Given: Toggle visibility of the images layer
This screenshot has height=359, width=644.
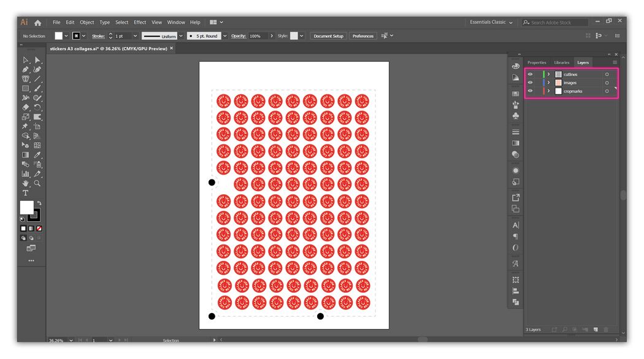Looking at the screenshot, I should tap(530, 82).
